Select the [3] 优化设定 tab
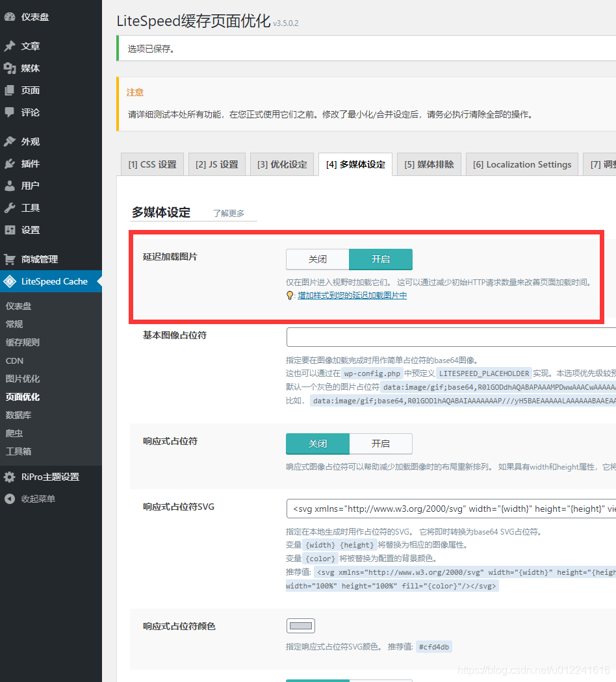Viewport: 616px width, 682px height. [x=282, y=164]
